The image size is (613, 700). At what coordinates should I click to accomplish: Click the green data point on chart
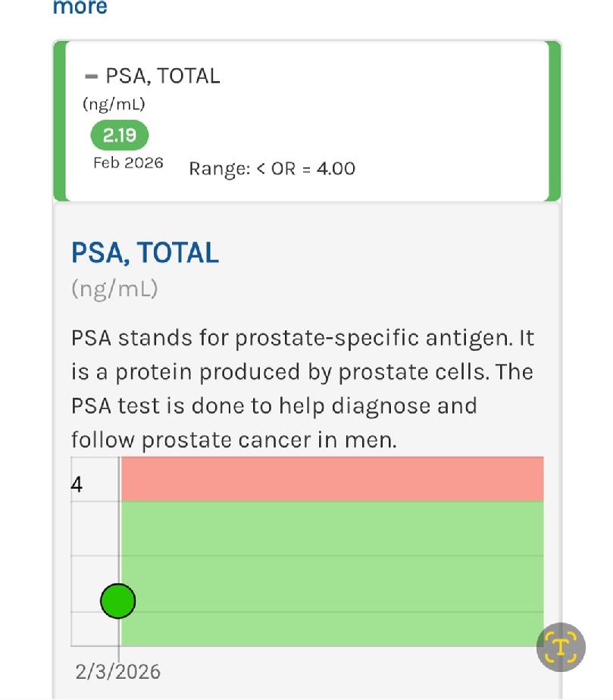[118, 601]
